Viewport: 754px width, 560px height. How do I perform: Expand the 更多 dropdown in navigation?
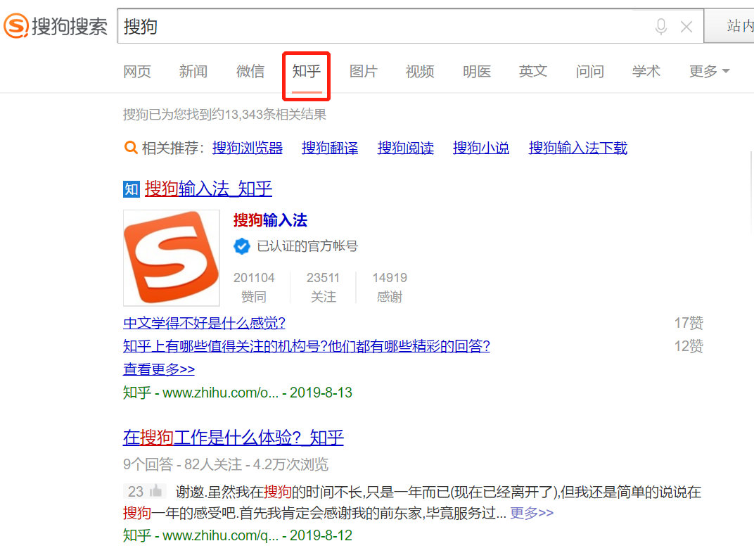(x=709, y=71)
